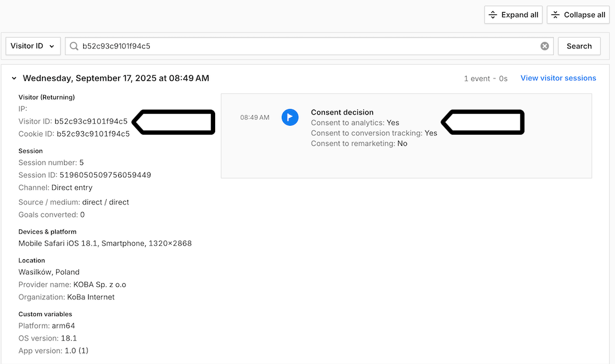This screenshot has height=364, width=615.
Task: Click the collapse arrows icon on Collapse all
Action: 556,14
